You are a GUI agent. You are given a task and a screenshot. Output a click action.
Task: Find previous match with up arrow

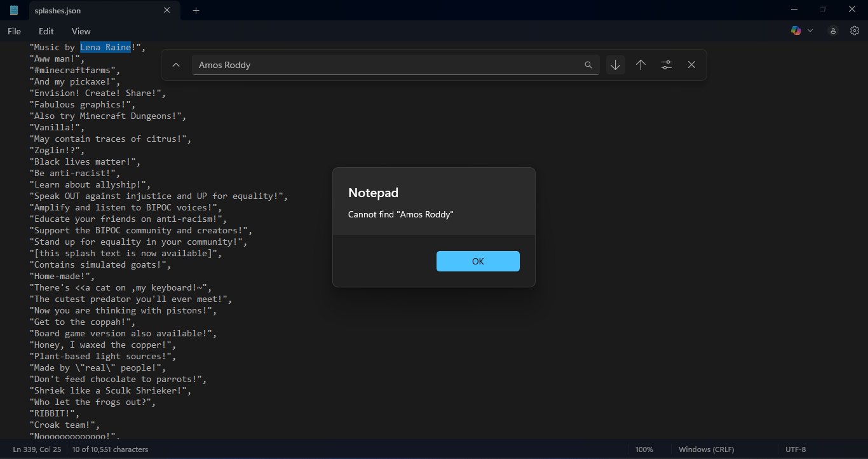(x=641, y=65)
